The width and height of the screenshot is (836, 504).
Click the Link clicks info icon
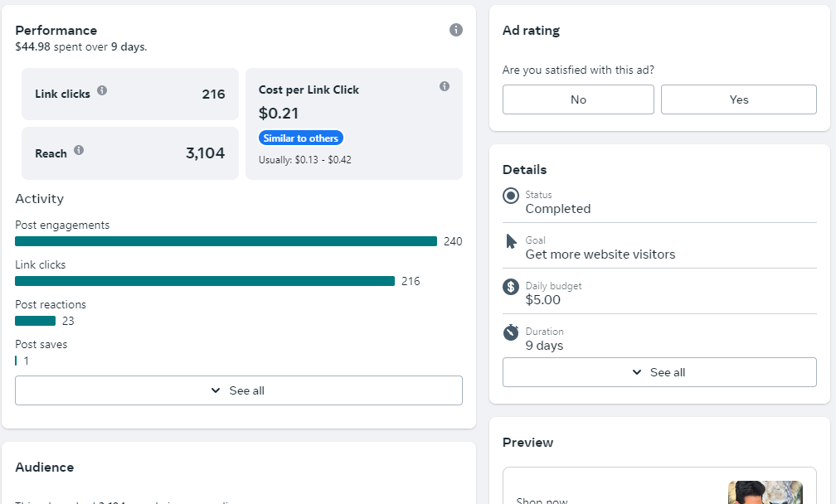[x=102, y=90]
